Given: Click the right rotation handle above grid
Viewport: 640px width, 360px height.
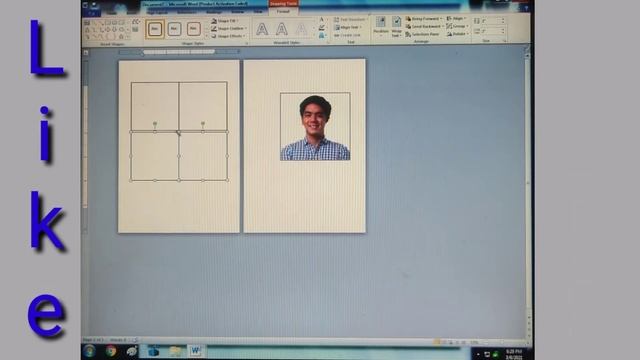Looking at the screenshot, I should point(203,123).
